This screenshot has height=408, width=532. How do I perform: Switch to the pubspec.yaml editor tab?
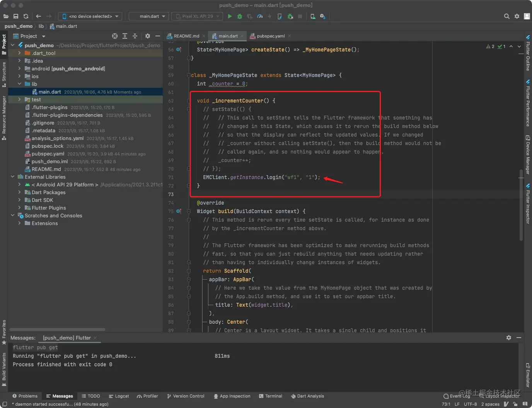click(270, 36)
